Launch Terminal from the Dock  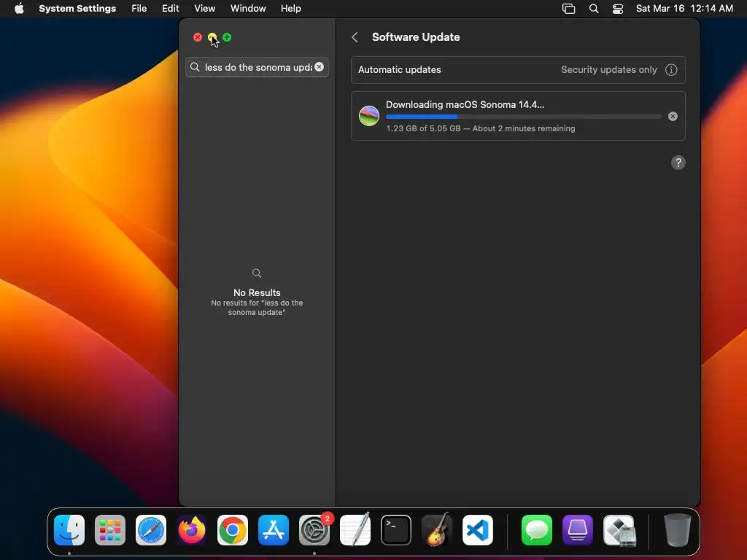396,530
